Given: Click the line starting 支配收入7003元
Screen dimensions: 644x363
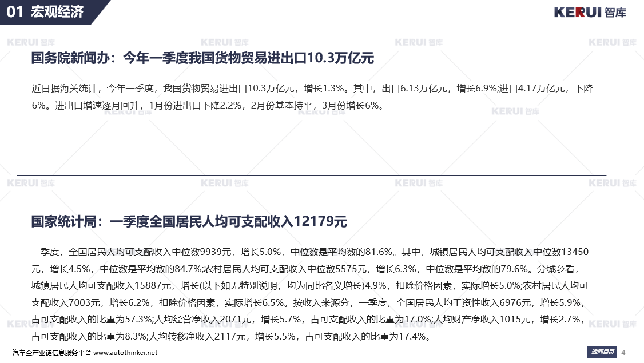Looking at the screenshot, I should point(308,302).
